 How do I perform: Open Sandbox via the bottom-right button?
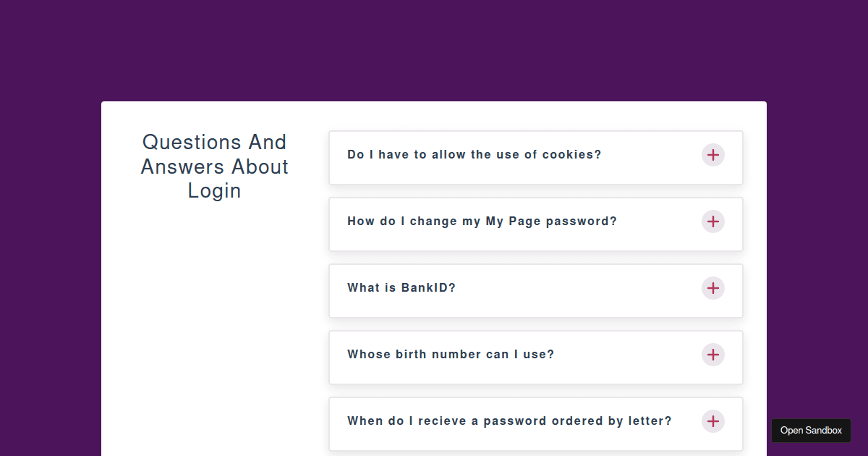tap(811, 430)
